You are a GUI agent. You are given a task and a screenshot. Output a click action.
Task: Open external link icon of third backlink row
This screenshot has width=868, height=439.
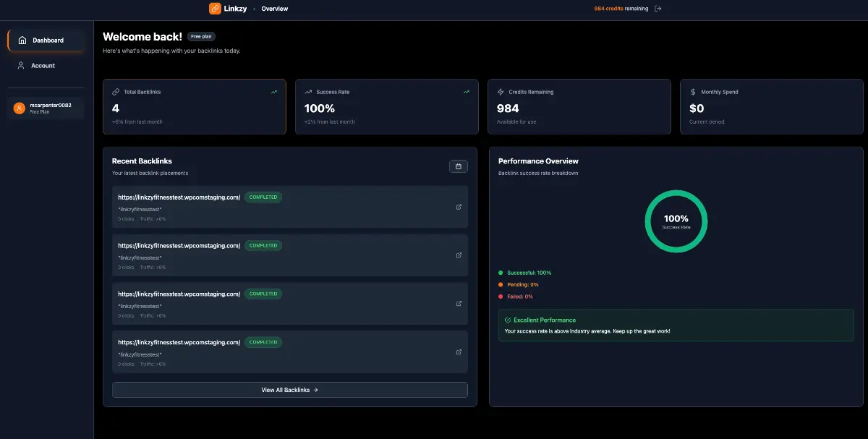459,304
